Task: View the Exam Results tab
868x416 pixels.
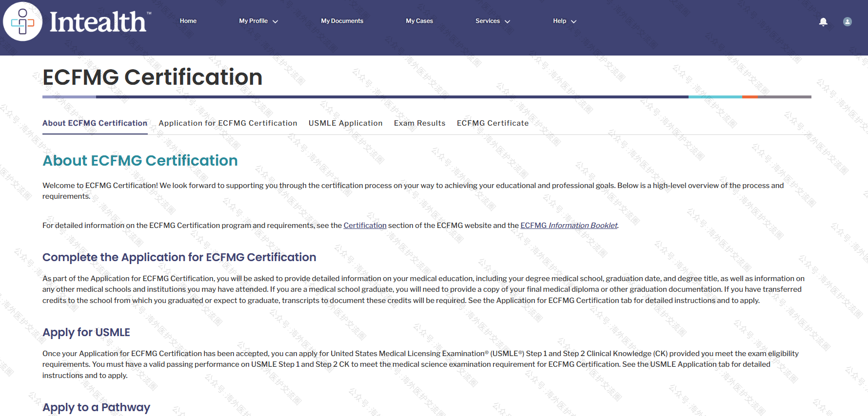Action: pos(419,123)
